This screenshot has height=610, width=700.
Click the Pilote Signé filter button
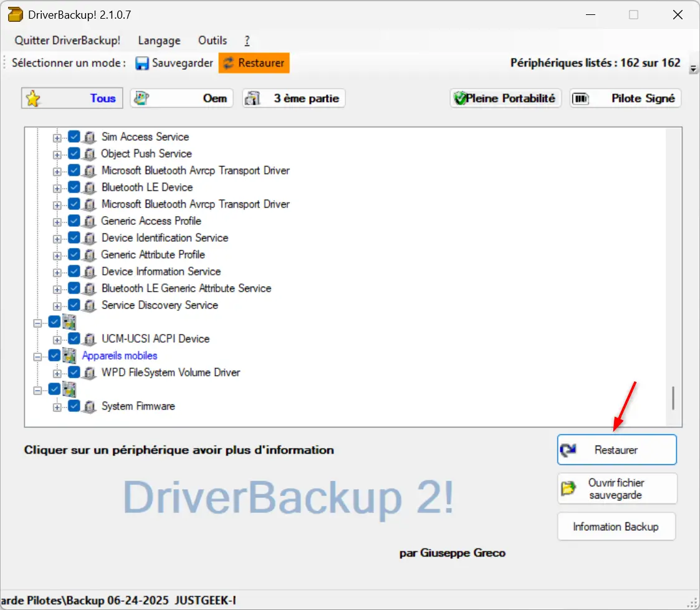[625, 98]
